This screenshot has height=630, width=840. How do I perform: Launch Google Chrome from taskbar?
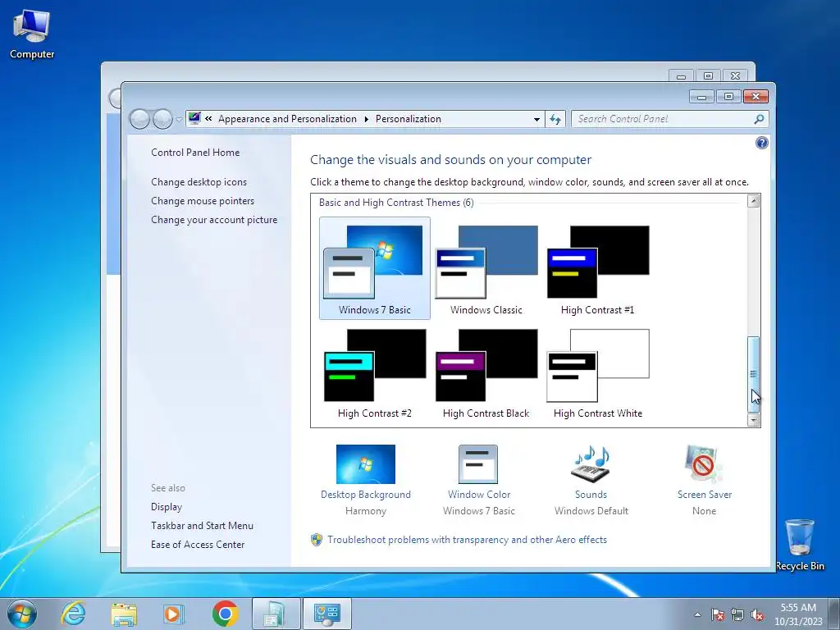pyautogui.click(x=225, y=614)
